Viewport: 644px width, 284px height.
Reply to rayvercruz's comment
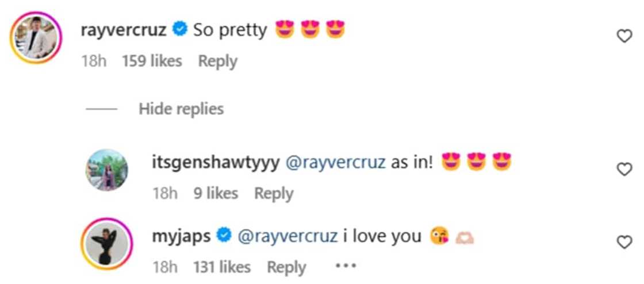tap(217, 61)
